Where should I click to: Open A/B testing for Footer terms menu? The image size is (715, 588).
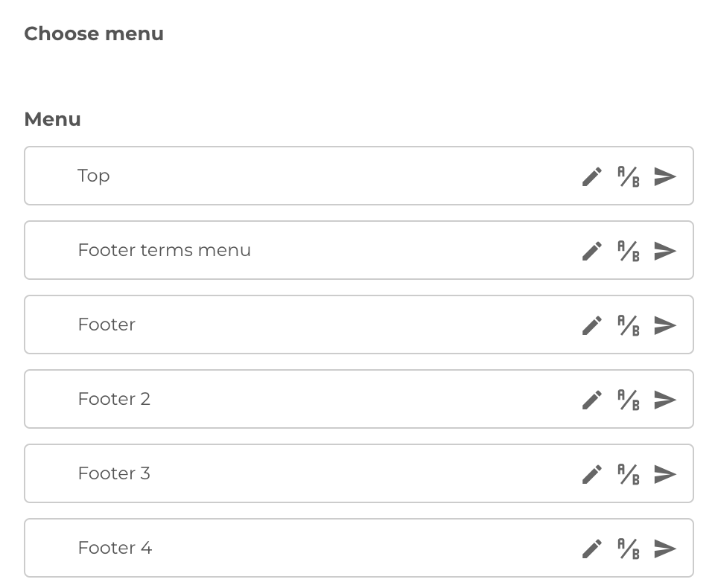(x=628, y=250)
